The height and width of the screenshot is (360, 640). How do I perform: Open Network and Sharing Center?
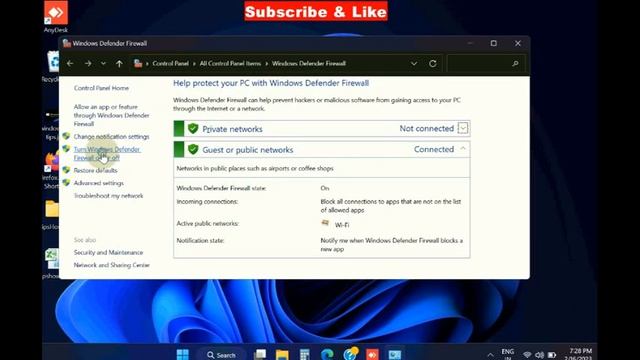112,265
